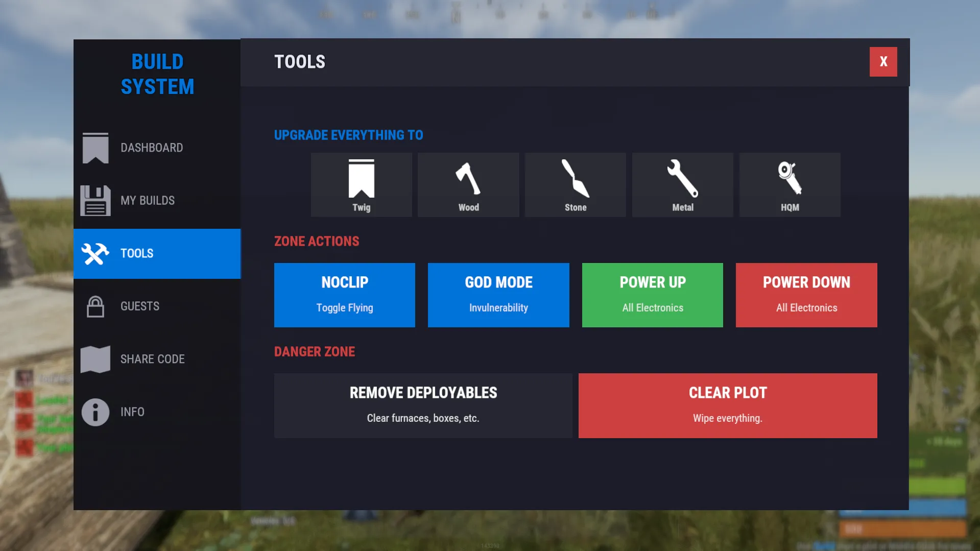The height and width of the screenshot is (551, 980).
Task: Open the Dashboard menu item
Action: (157, 148)
